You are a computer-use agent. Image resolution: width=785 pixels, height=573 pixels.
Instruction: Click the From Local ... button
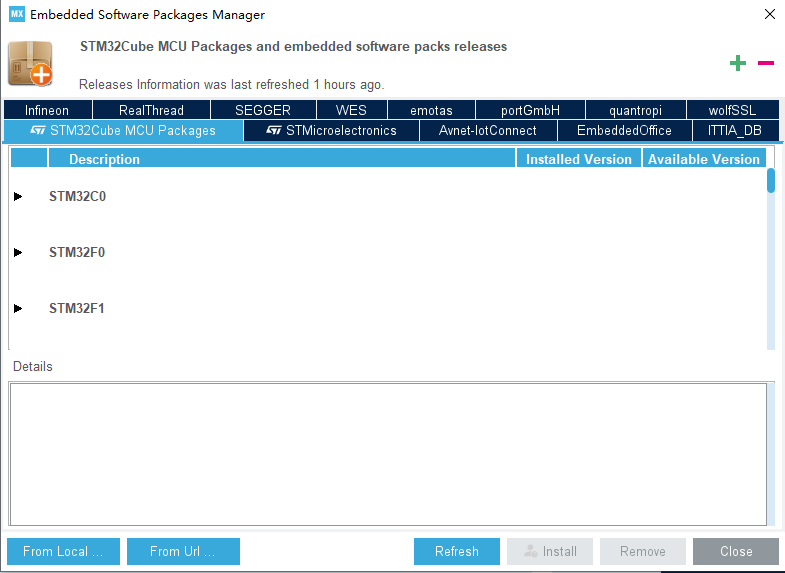pyautogui.click(x=64, y=551)
